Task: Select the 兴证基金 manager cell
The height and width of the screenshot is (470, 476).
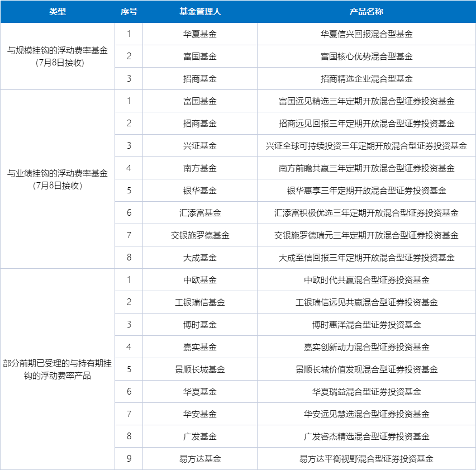Action: coord(199,146)
